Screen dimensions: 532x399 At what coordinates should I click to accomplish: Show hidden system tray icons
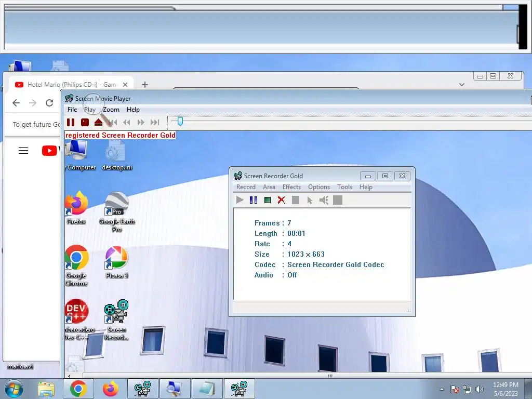pyautogui.click(x=442, y=390)
